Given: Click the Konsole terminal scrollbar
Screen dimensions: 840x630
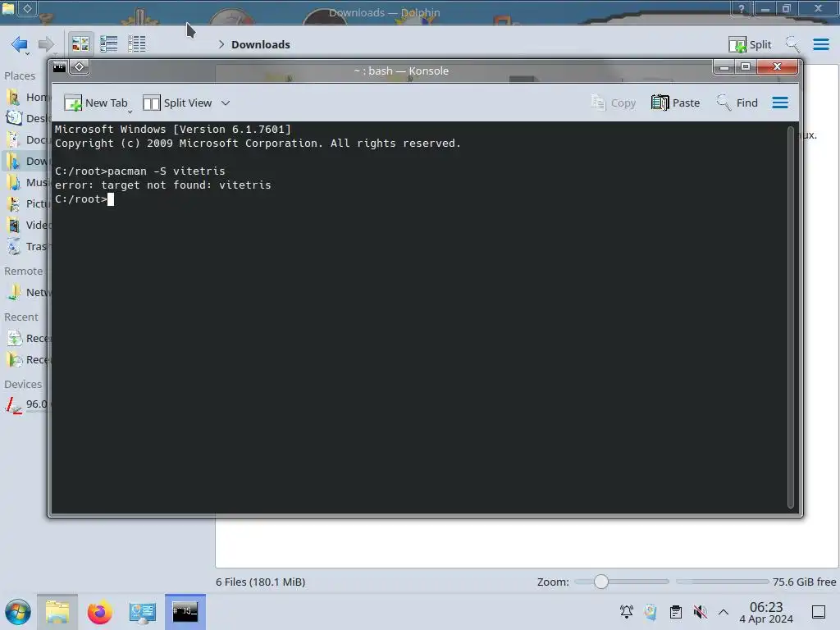Looking at the screenshot, I should (x=790, y=317).
